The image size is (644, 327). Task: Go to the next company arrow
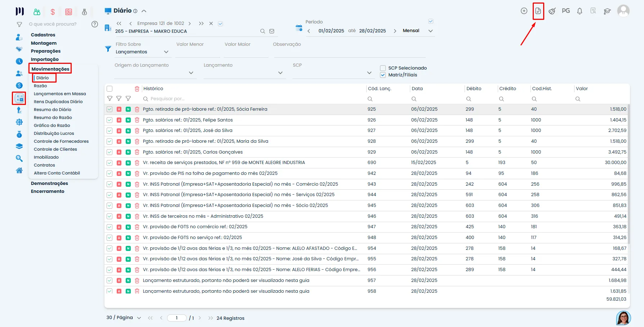(x=190, y=23)
